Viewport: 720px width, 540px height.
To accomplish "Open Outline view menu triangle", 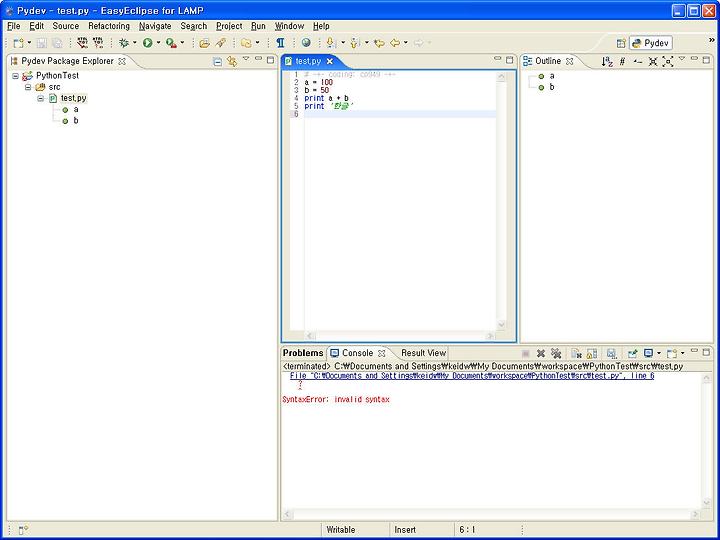I will (681, 58).
